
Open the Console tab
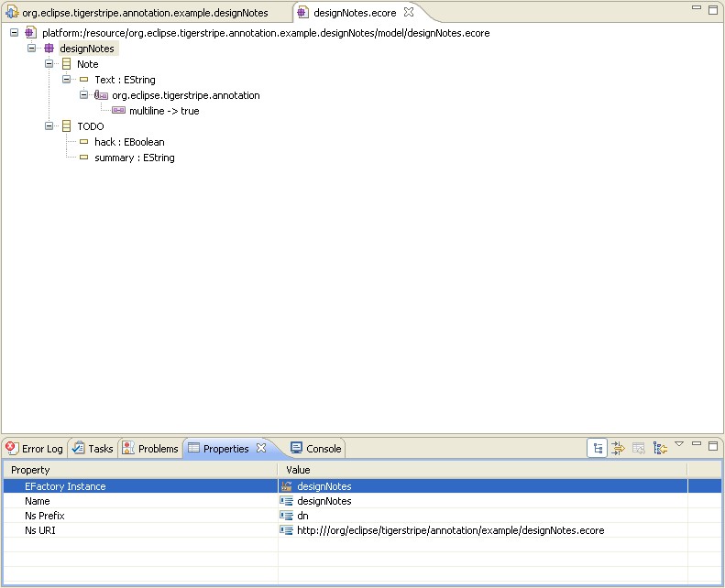[316, 449]
